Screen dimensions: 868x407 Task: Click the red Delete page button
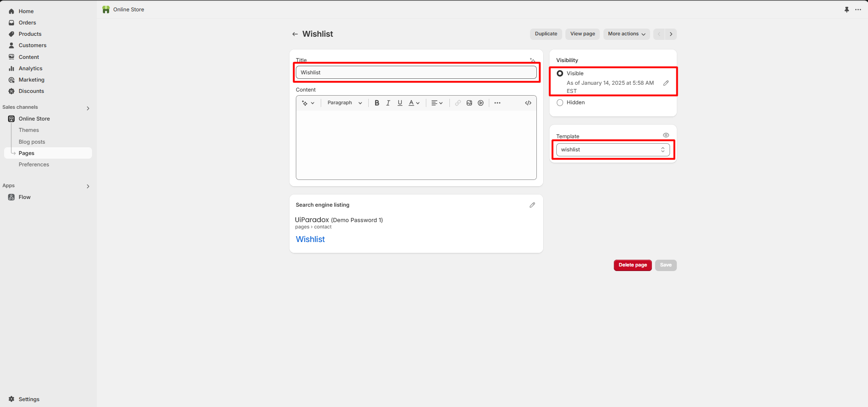coord(632,265)
